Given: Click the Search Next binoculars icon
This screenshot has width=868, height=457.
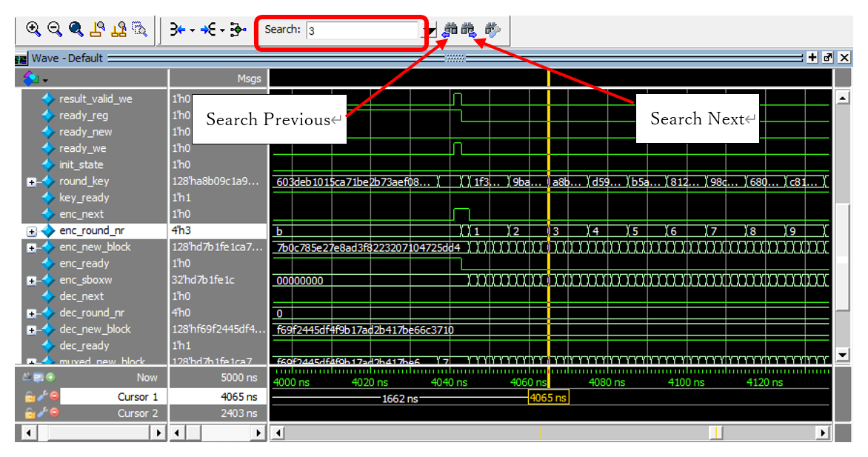Looking at the screenshot, I should (470, 30).
